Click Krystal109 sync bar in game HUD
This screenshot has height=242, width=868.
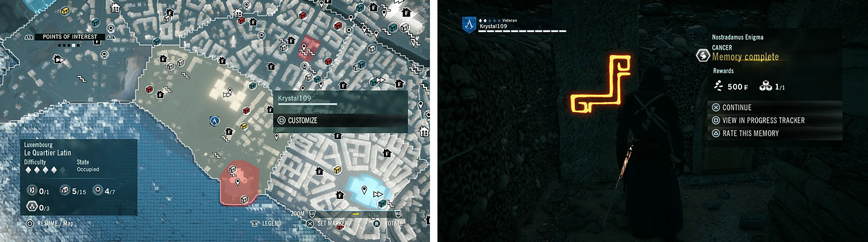tap(522, 30)
